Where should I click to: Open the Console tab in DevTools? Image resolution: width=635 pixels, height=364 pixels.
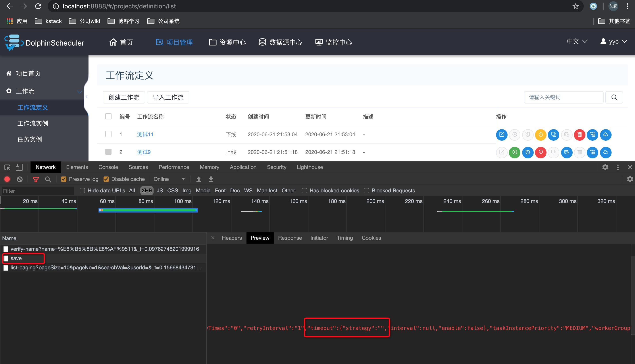coord(108,167)
